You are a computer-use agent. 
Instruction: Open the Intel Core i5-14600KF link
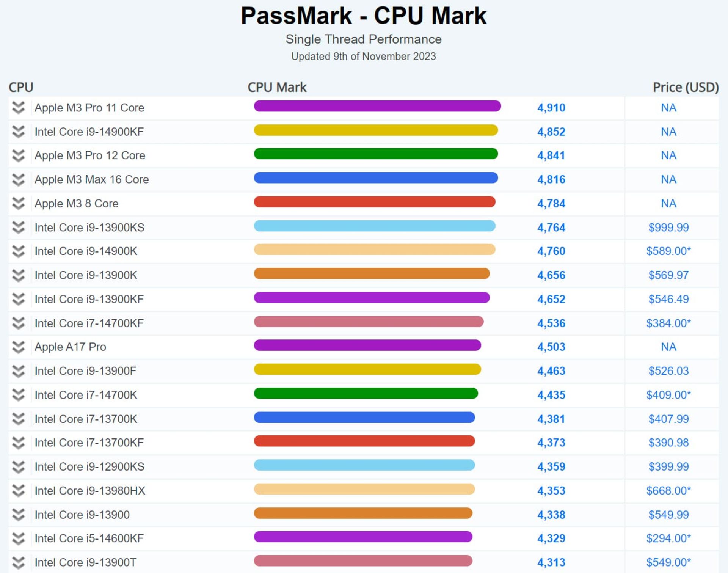(89, 538)
